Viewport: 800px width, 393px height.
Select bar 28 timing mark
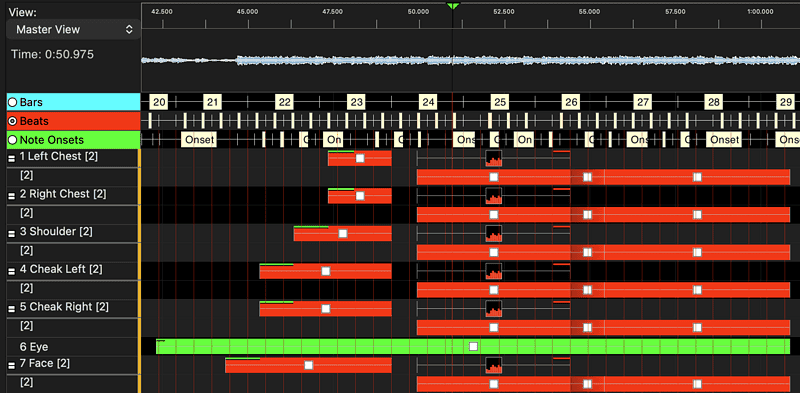coord(714,102)
